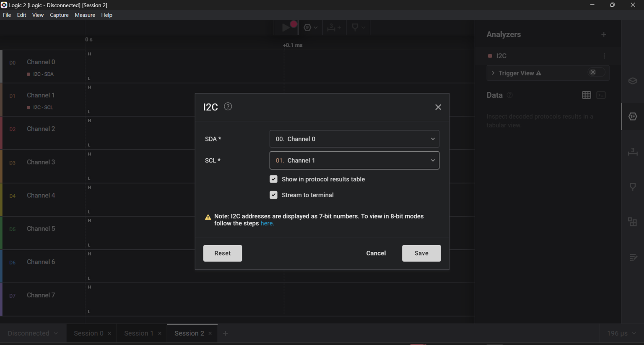Click the I2C dialog help question icon
This screenshot has width=644, height=345.
click(x=228, y=107)
